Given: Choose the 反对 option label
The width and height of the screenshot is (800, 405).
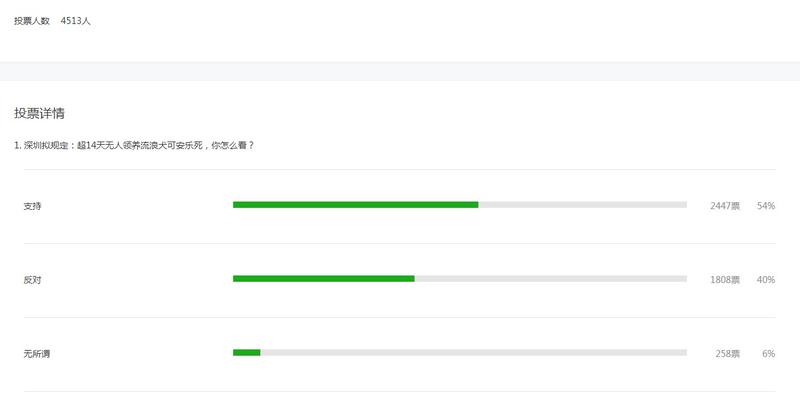Looking at the screenshot, I should 32,280.
